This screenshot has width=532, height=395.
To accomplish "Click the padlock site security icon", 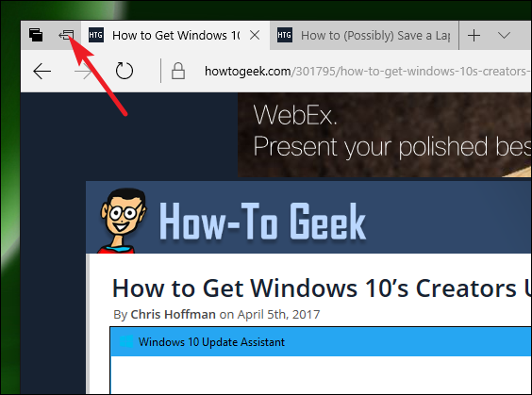I will (178, 72).
